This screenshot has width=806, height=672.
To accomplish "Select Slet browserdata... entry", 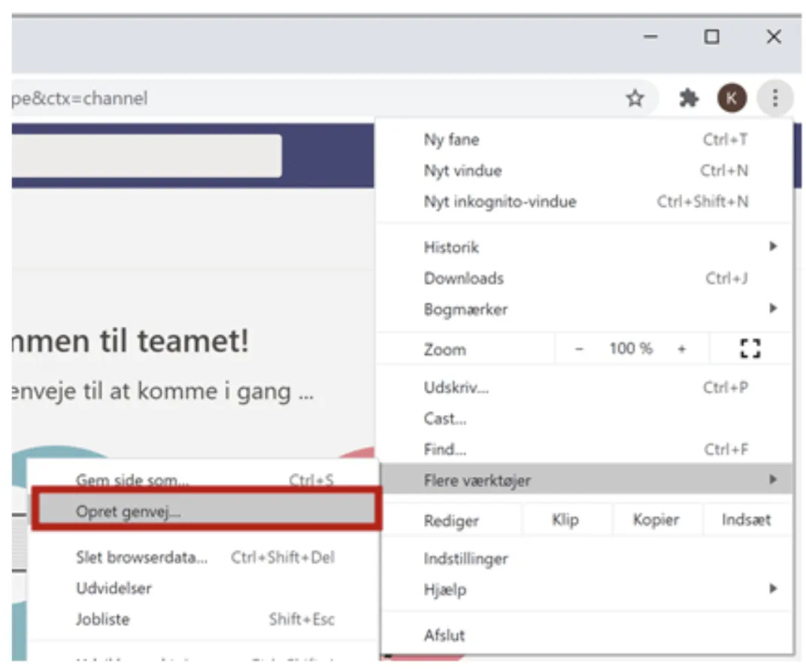I will point(204,558).
